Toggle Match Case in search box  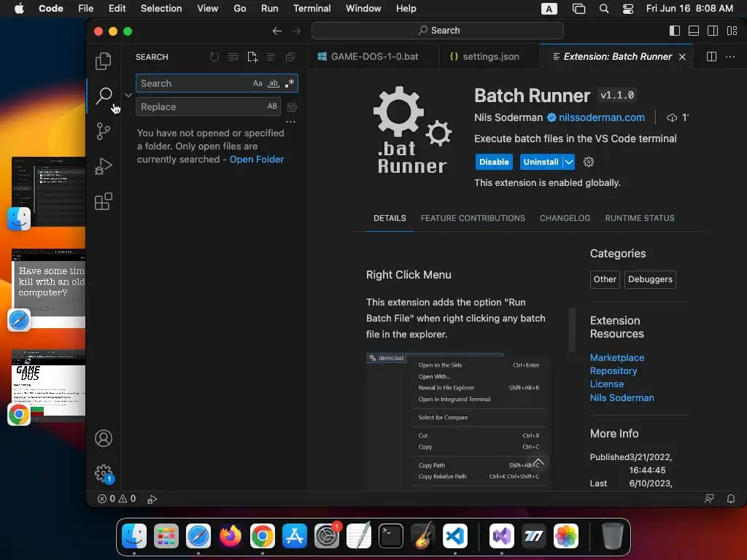pos(258,83)
